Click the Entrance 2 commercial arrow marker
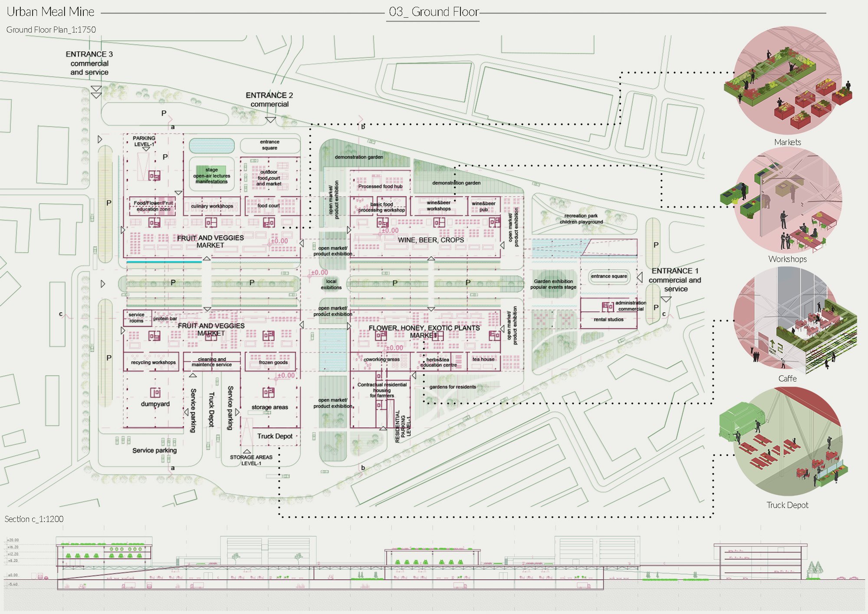Screen dimensions: 868x614 [270, 120]
